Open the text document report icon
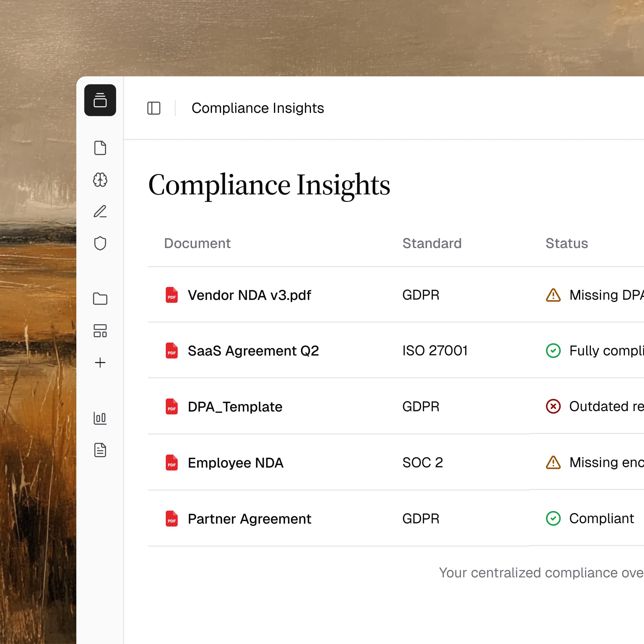Viewport: 644px width, 644px height. (100, 450)
